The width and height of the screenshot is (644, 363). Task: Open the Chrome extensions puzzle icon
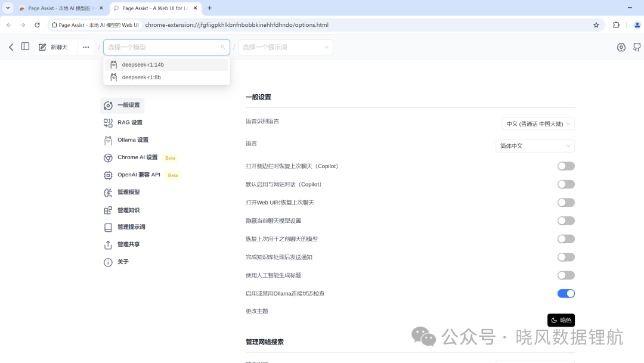pyautogui.click(x=616, y=25)
